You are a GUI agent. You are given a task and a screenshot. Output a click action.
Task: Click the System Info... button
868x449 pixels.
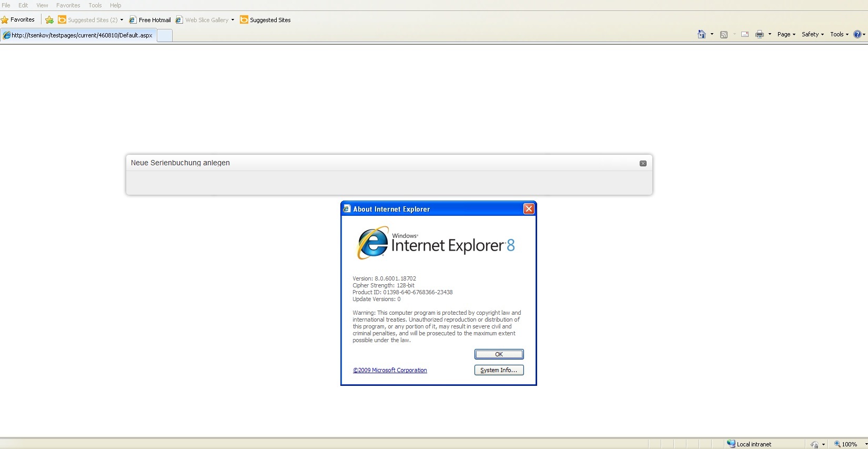pos(499,370)
